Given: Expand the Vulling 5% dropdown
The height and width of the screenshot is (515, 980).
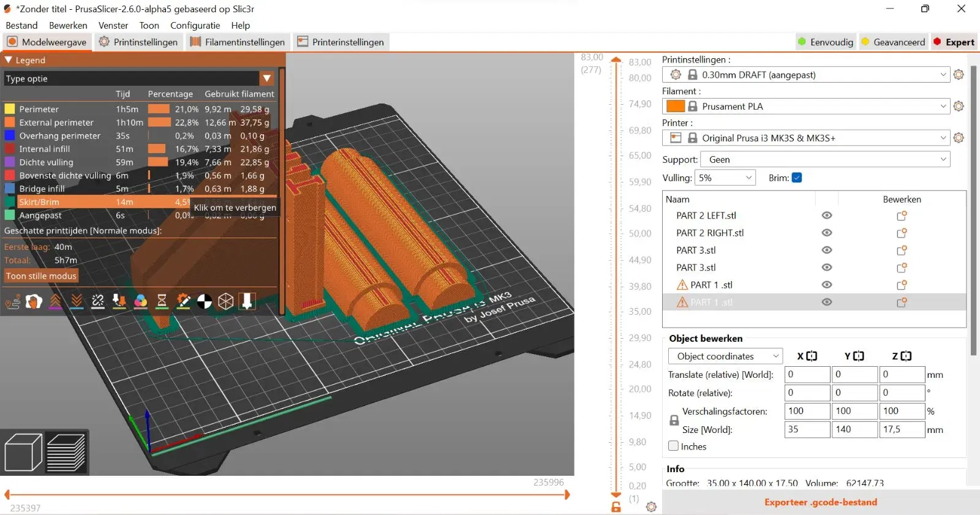Looking at the screenshot, I should 725,178.
